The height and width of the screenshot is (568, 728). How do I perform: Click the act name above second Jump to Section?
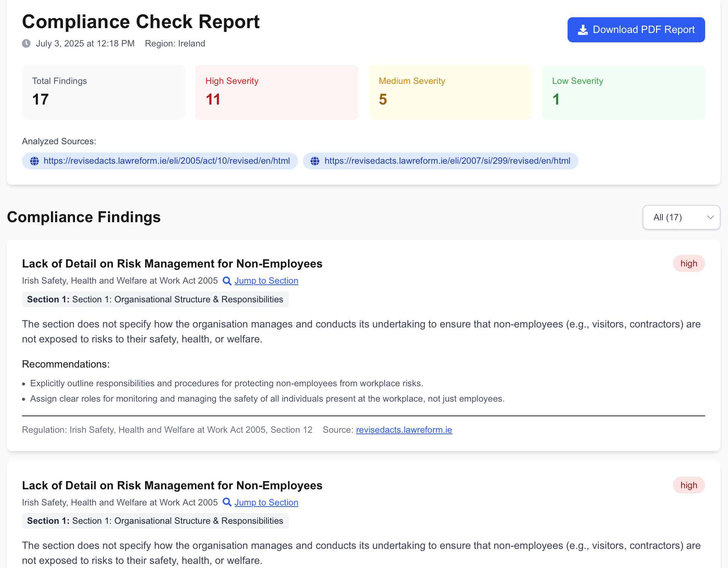[120, 502]
